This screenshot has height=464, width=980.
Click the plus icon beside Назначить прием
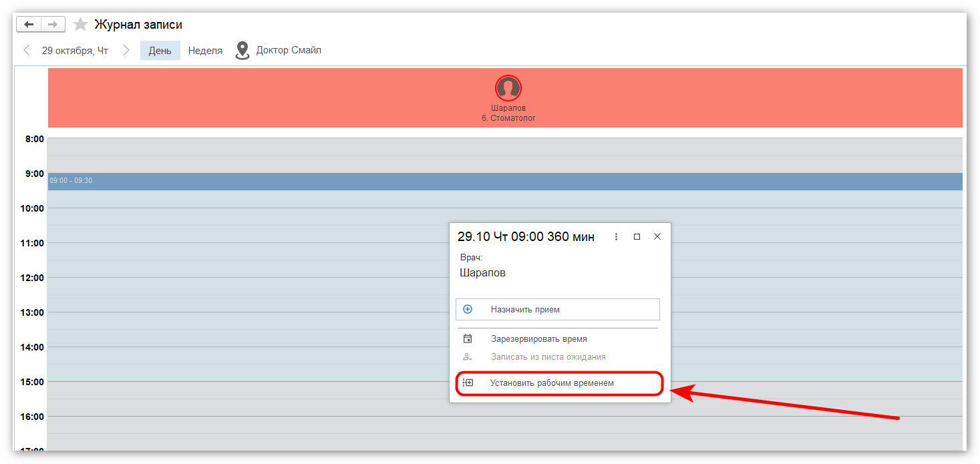(x=468, y=310)
